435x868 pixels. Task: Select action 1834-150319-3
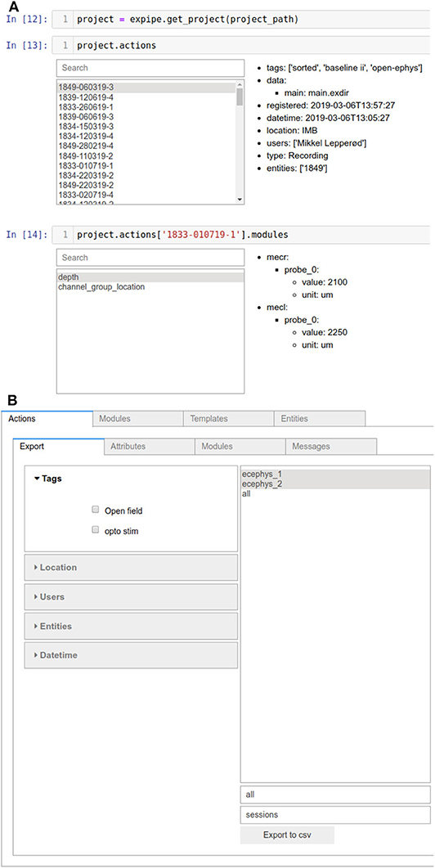pyautogui.click(x=146, y=126)
